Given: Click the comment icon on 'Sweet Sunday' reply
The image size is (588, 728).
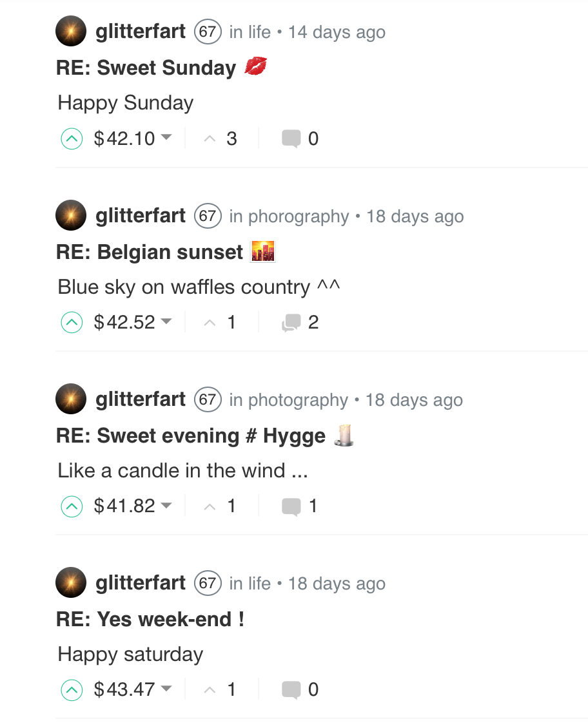Looking at the screenshot, I should (x=291, y=139).
